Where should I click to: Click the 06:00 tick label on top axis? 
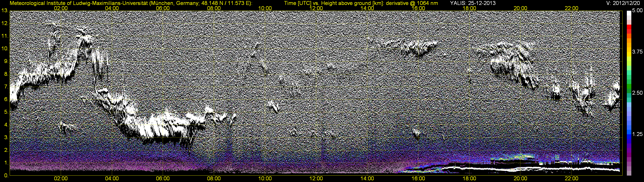(x=163, y=8)
